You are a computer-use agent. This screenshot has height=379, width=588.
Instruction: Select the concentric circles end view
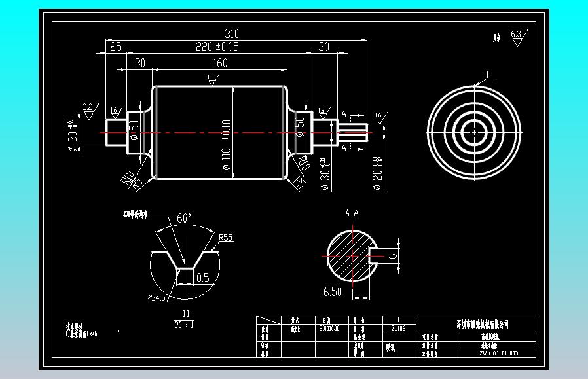pos(474,133)
